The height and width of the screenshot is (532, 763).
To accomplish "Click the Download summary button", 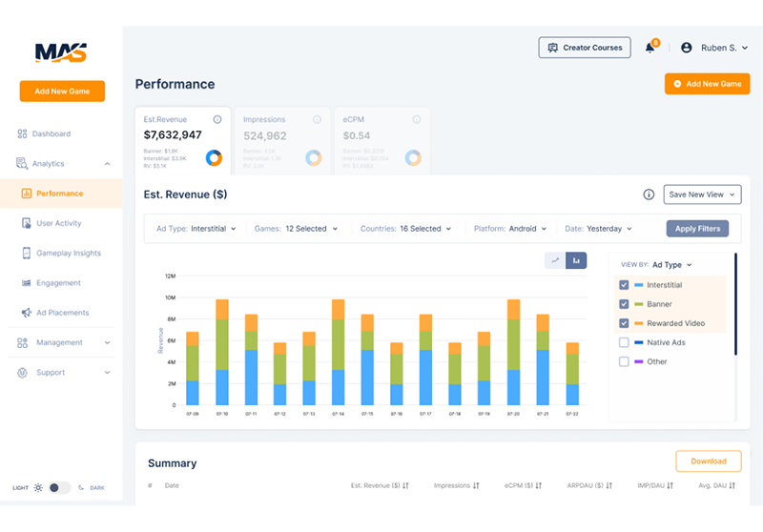I will coord(708,461).
